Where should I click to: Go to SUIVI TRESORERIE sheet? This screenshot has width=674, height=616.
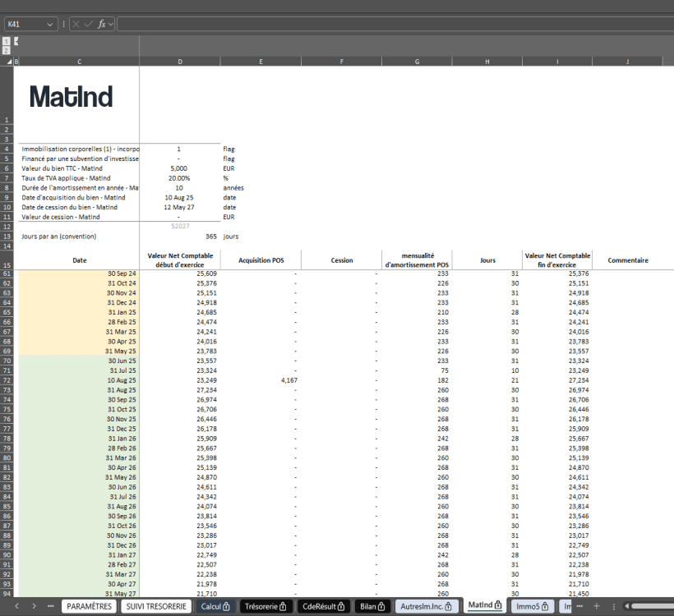[156, 606]
